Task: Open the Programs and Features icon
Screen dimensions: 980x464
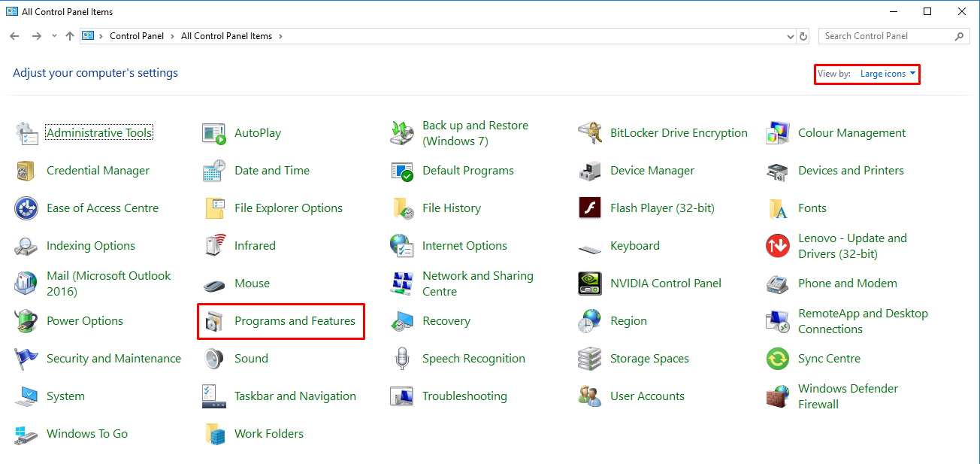Action: click(214, 321)
